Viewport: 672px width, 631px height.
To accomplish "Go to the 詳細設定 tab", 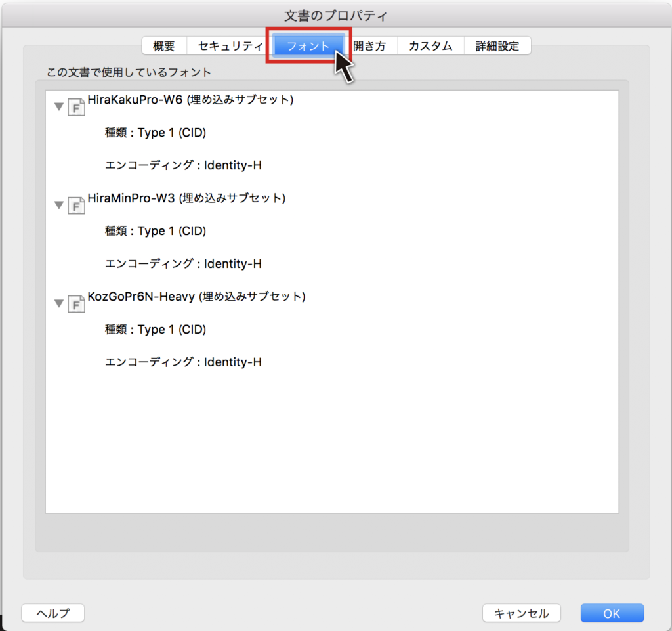I will tap(497, 46).
